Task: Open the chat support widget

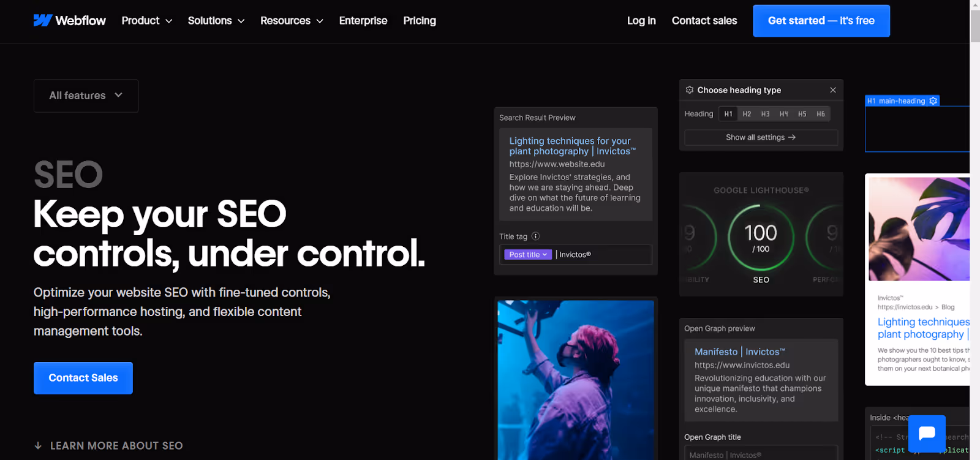Action: (927, 434)
